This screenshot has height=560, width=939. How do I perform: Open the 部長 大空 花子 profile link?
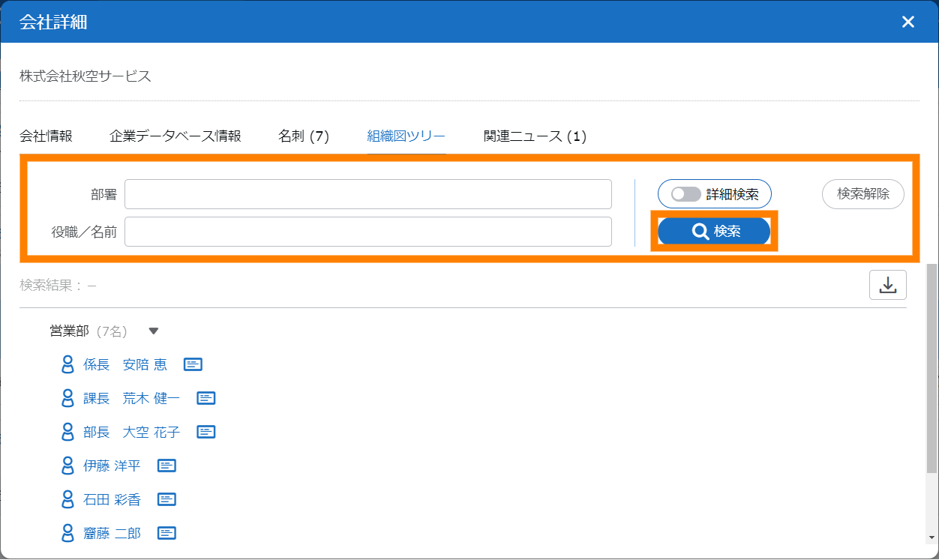pos(131,432)
